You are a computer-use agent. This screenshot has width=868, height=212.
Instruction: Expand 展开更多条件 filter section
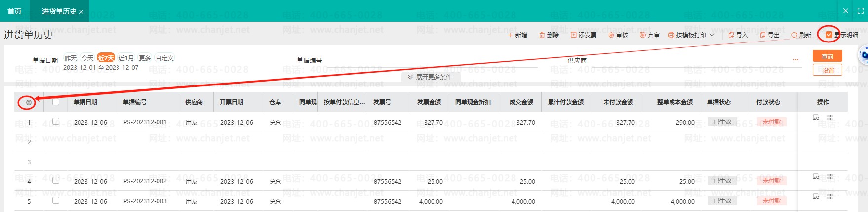coord(430,77)
